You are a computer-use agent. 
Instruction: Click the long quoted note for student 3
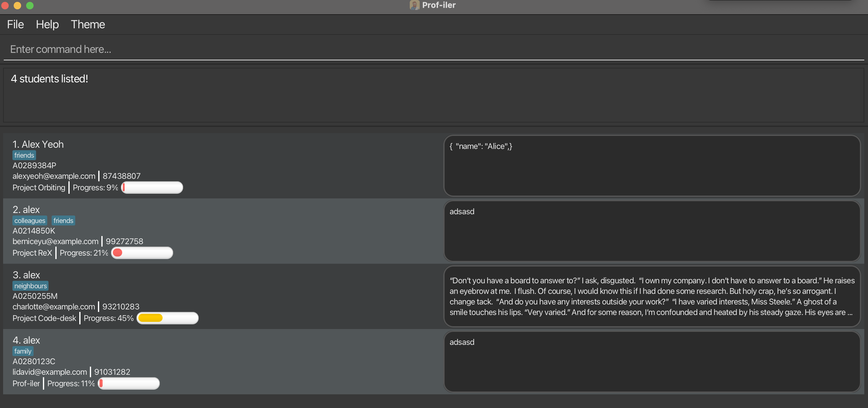[652, 296]
